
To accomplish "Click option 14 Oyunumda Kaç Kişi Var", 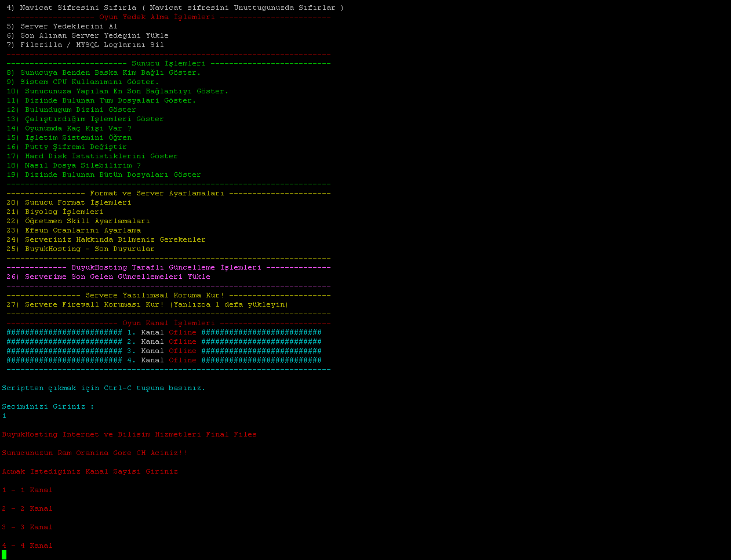I will (x=69, y=128).
